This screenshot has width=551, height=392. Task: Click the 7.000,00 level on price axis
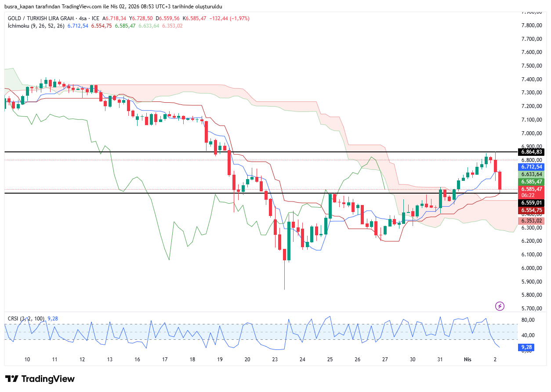pos(532,133)
